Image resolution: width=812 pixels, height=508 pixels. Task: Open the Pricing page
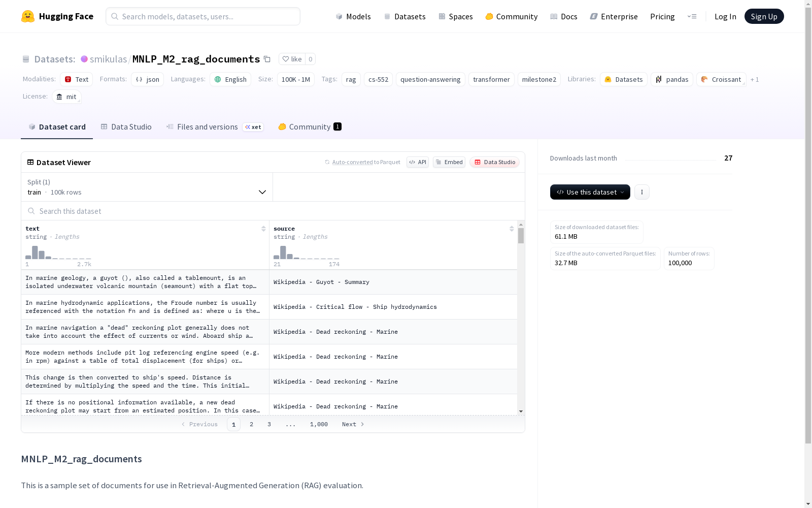pyautogui.click(x=662, y=16)
